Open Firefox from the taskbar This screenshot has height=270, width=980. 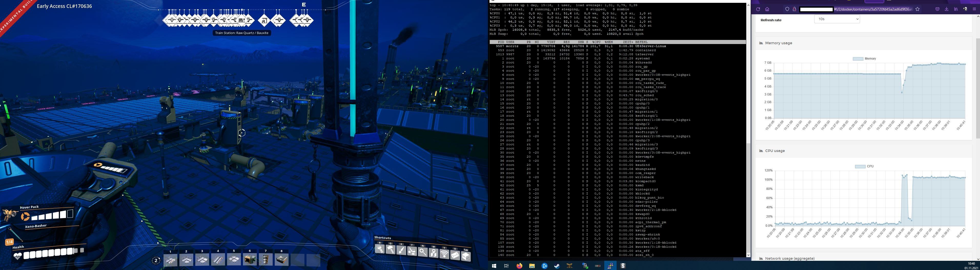click(519, 266)
